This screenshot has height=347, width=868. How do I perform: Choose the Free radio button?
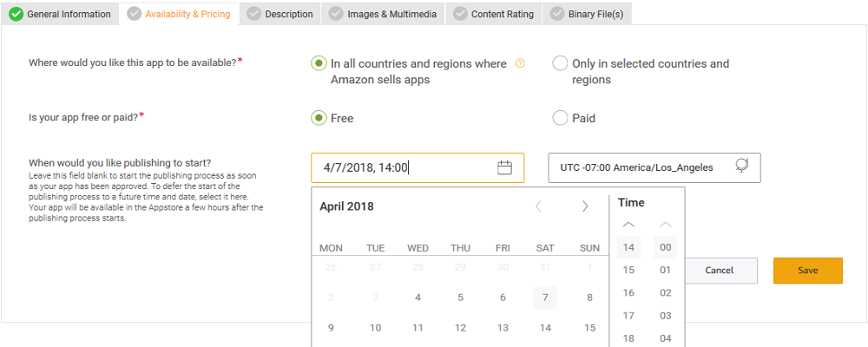click(x=319, y=118)
